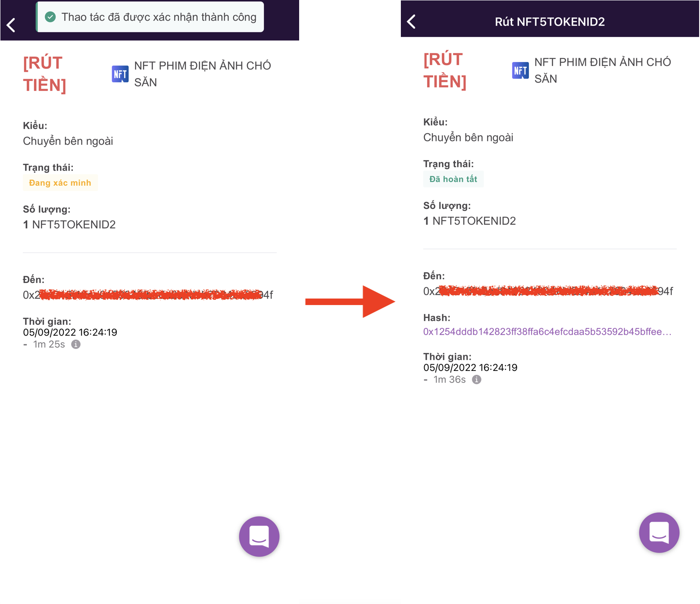Click the green checkmark icon in the toast
The height and width of the screenshot is (604, 700).
pyautogui.click(x=50, y=17)
